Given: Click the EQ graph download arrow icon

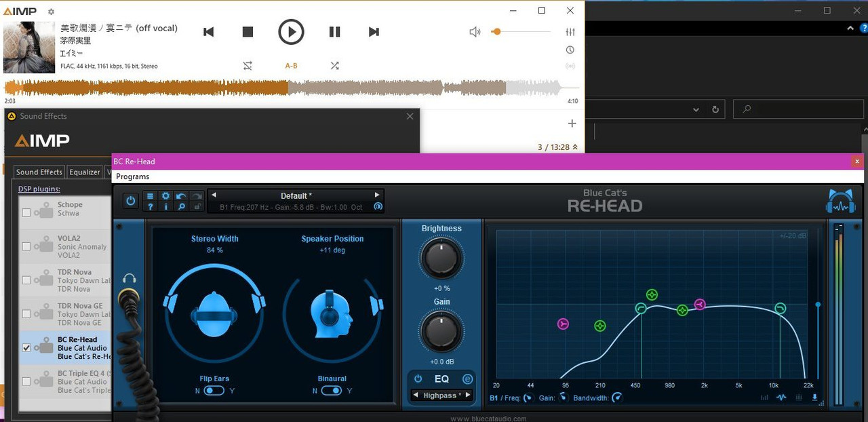Looking at the screenshot, I should [814, 398].
